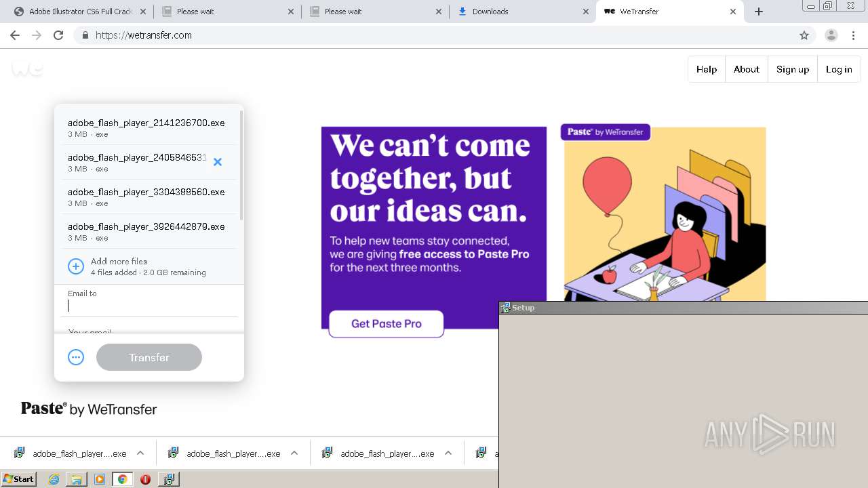The width and height of the screenshot is (868, 488).
Task: Click the browser forward arrow
Action: point(37,35)
